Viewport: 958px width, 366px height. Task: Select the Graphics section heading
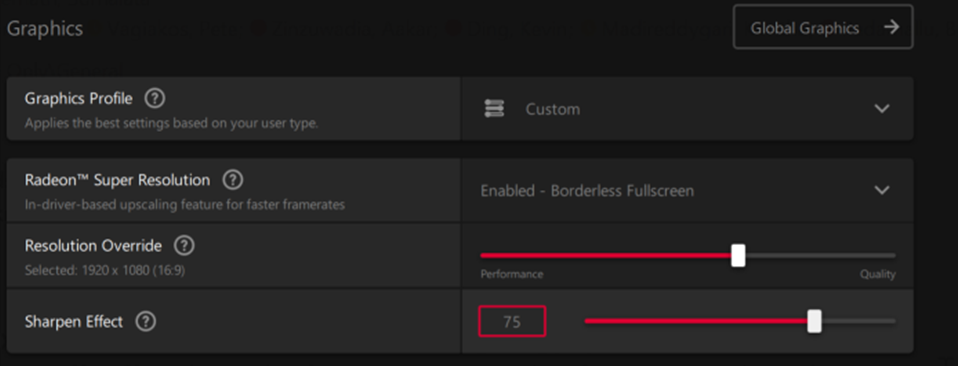[x=45, y=29]
